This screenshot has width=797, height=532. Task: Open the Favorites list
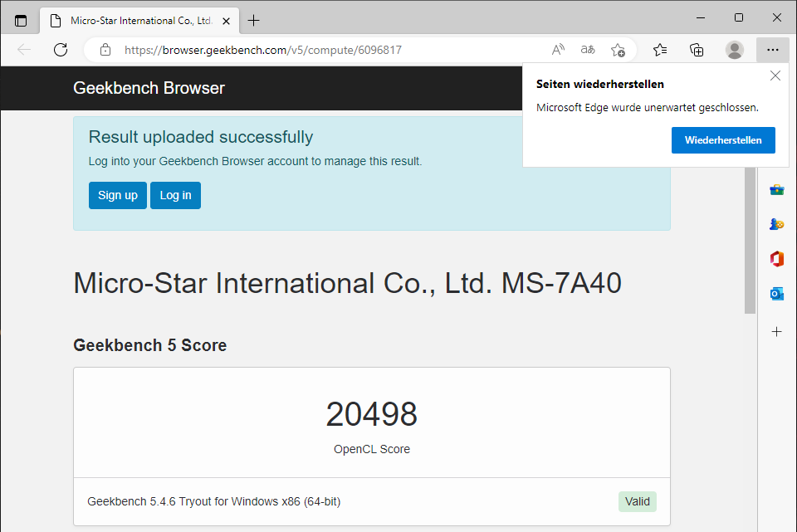click(660, 50)
